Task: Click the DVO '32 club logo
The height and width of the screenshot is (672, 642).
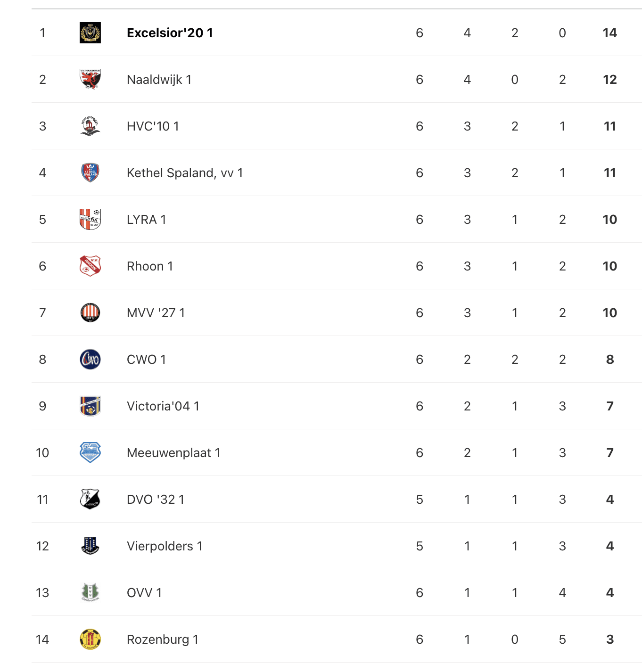Action: [90, 499]
